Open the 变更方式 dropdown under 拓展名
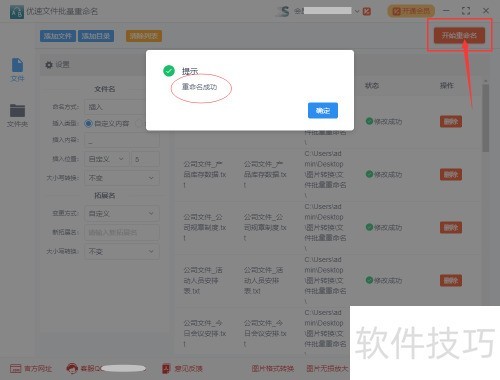Viewport: 500px width, 380px height. [x=122, y=213]
